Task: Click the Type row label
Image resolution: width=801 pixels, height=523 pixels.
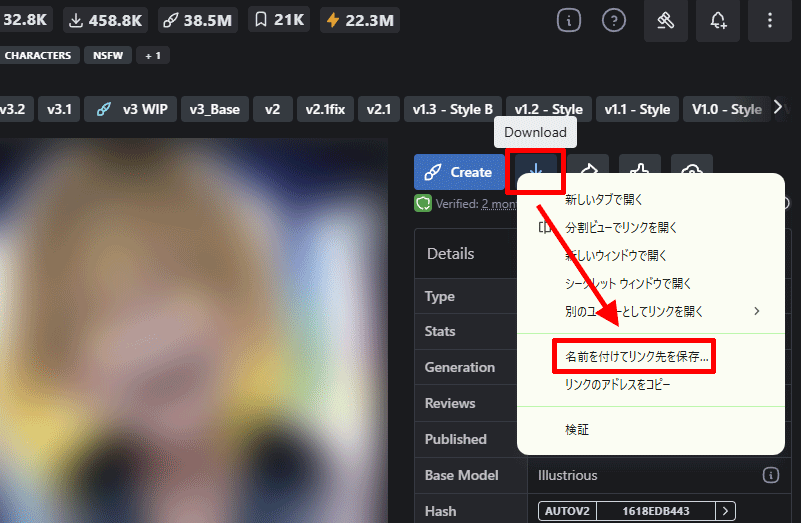Action: (439, 296)
